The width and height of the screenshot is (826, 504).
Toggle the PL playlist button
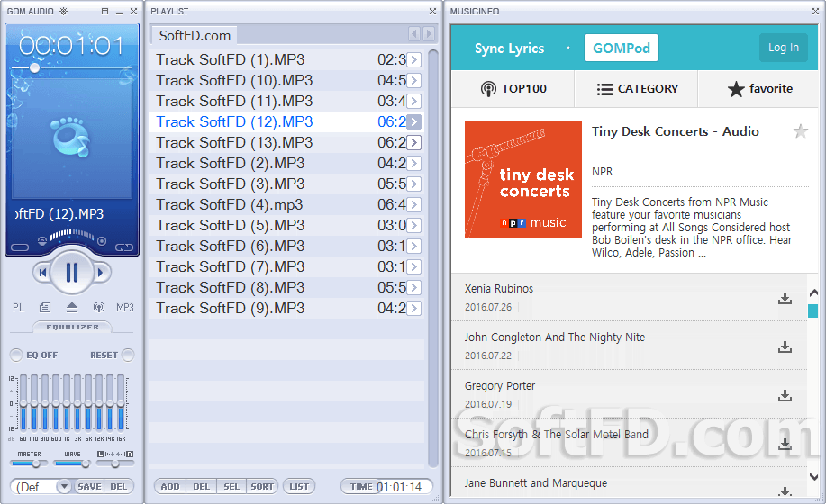(x=18, y=307)
